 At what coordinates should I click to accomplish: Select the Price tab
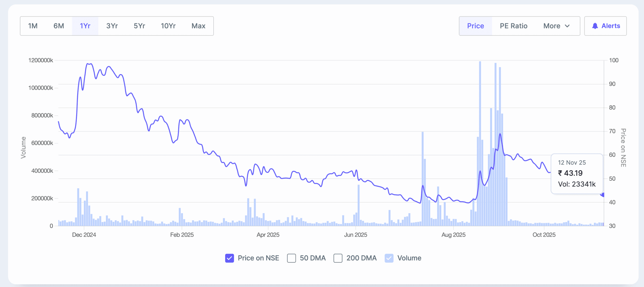pos(475,26)
